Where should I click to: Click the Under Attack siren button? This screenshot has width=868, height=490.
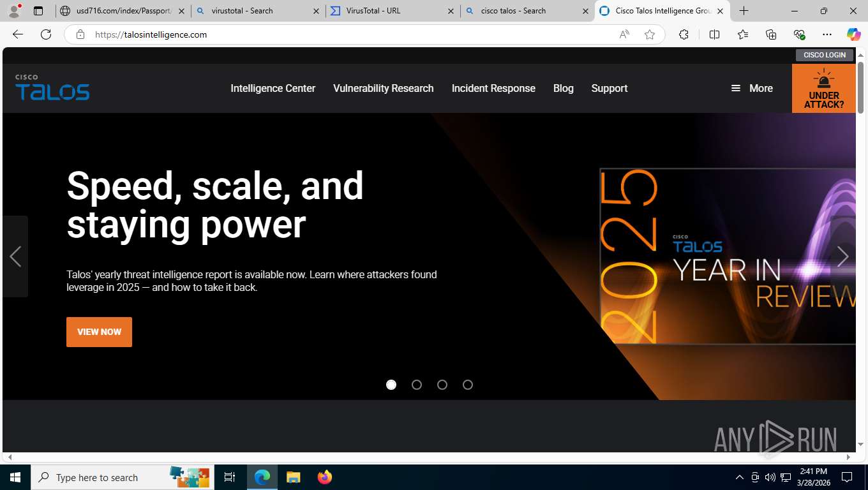[824, 88]
